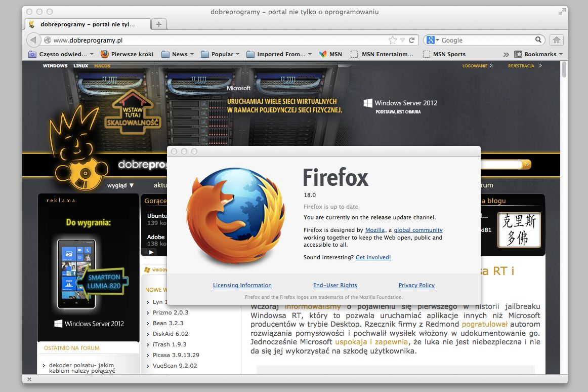Open the Mozilla link in About dialog
The height and width of the screenshot is (392, 588).
[x=374, y=230]
